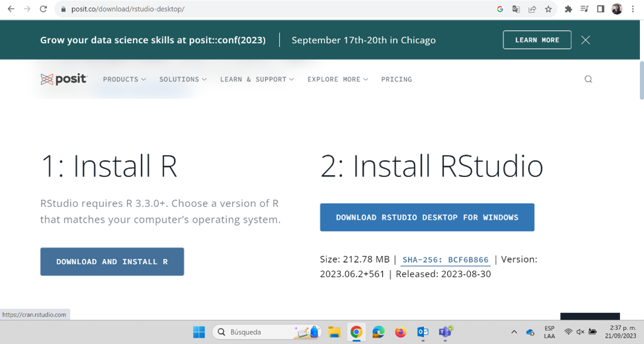The image size is (644, 344).
Task: Click the taskbar Búsqueda search box
Action: 267,332
